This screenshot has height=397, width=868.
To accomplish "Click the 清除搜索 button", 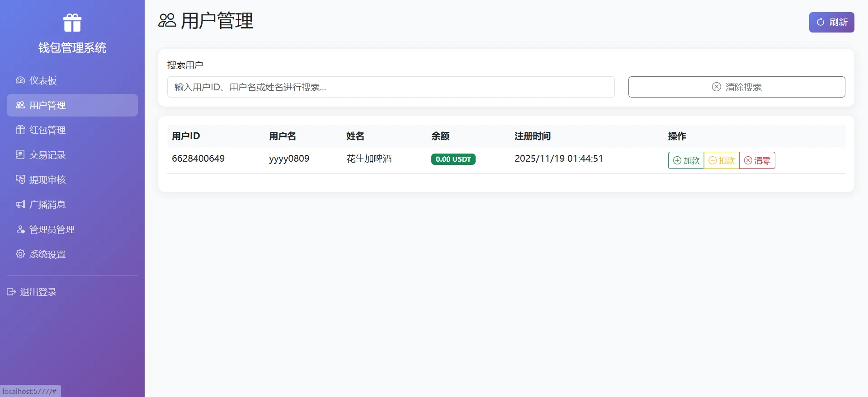I will click(736, 87).
